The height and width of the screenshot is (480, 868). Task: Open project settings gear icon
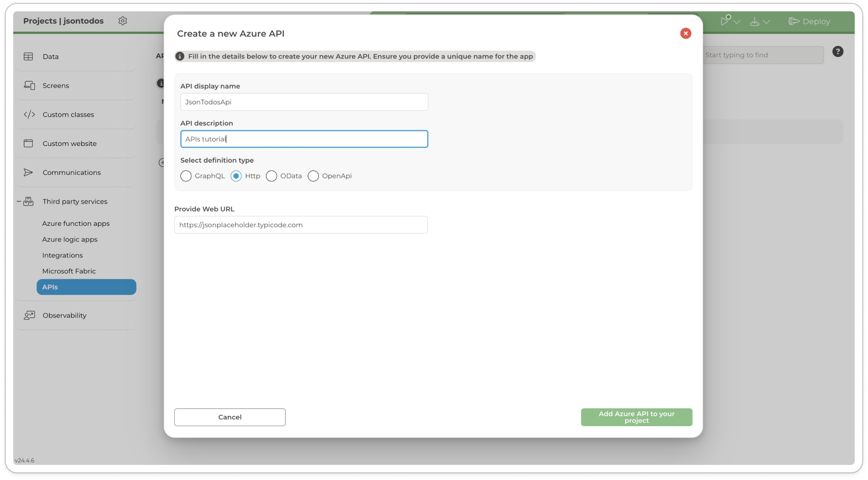pyautogui.click(x=122, y=21)
